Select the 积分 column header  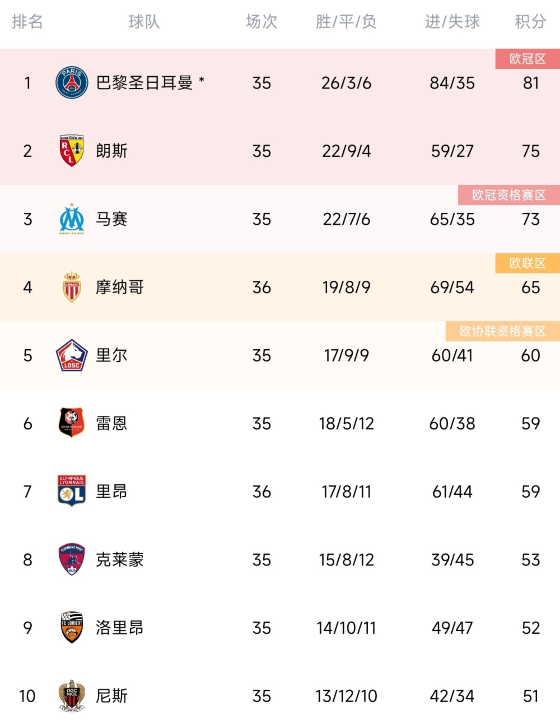point(530,22)
